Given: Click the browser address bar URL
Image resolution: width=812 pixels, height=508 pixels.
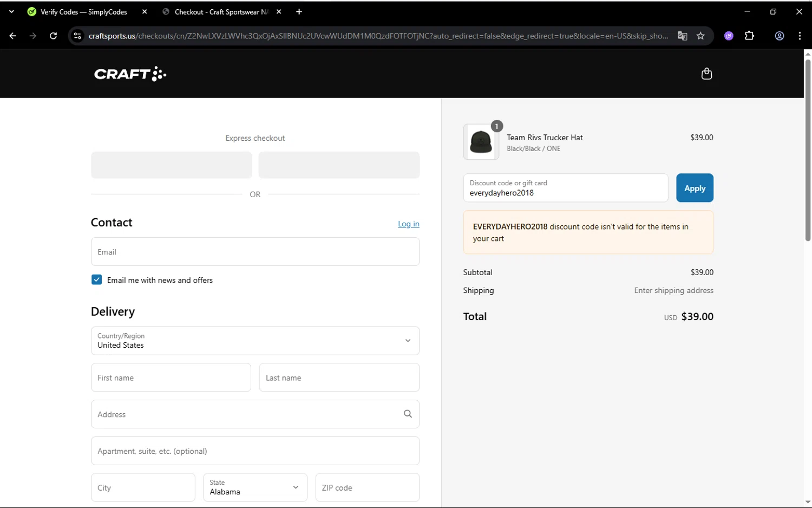Looking at the screenshot, I should pyautogui.click(x=378, y=36).
